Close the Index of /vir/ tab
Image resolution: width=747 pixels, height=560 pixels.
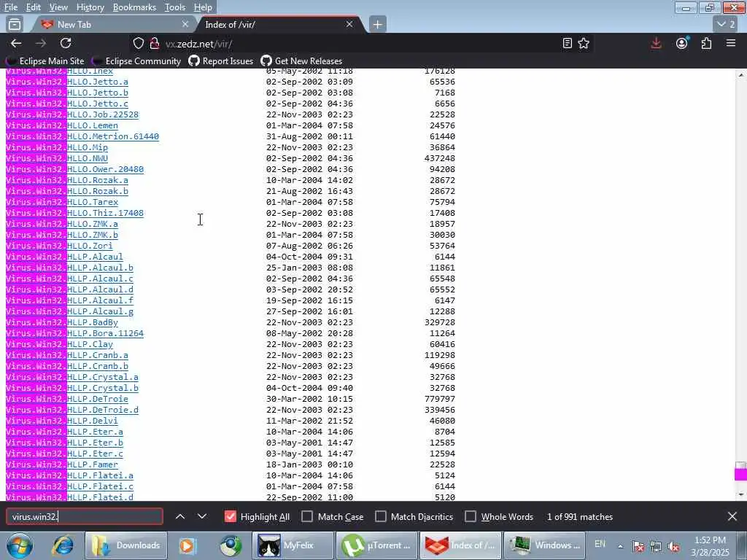349,24
